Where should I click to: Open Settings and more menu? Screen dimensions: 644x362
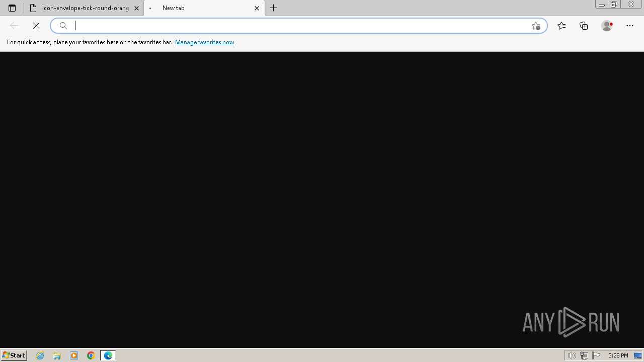pyautogui.click(x=630, y=26)
